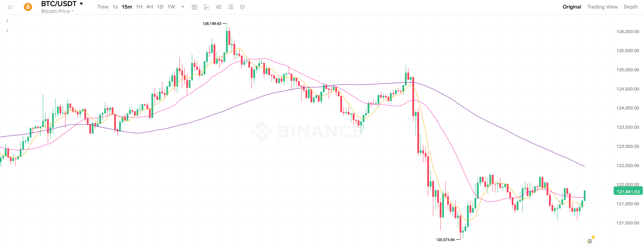Open the candlestick chart type icon
Image resolution: width=644 pixels, height=248 pixels.
pos(218,7)
